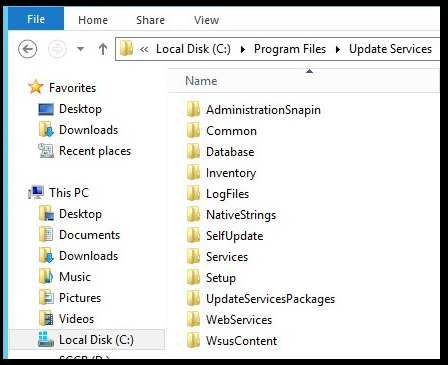
Task: Select Favorites in navigation pane
Action: click(x=72, y=88)
